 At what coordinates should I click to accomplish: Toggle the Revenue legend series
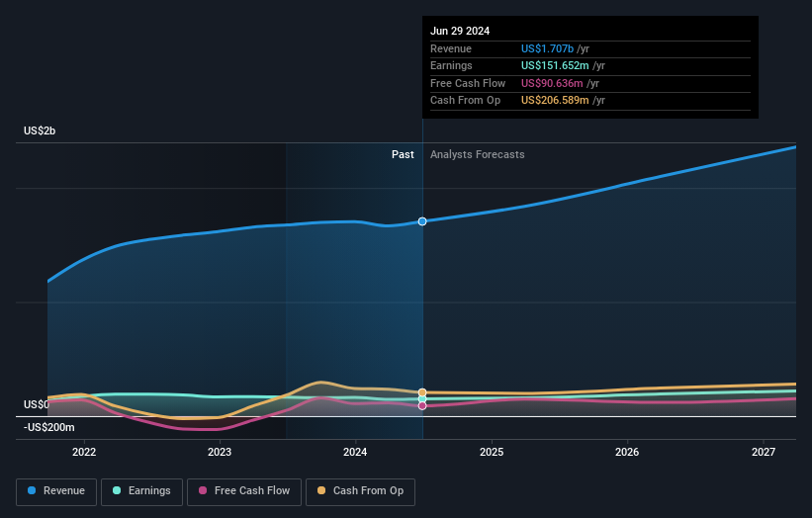click(x=56, y=491)
